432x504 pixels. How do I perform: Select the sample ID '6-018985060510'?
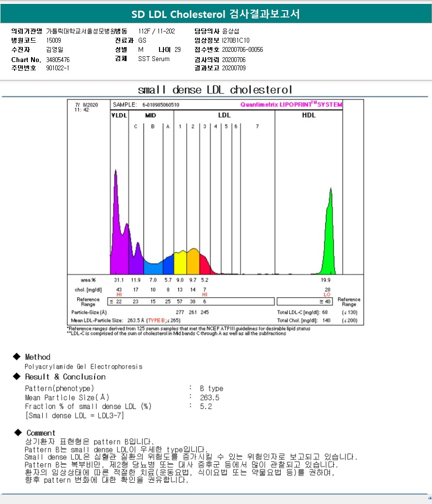pyautogui.click(x=161, y=105)
